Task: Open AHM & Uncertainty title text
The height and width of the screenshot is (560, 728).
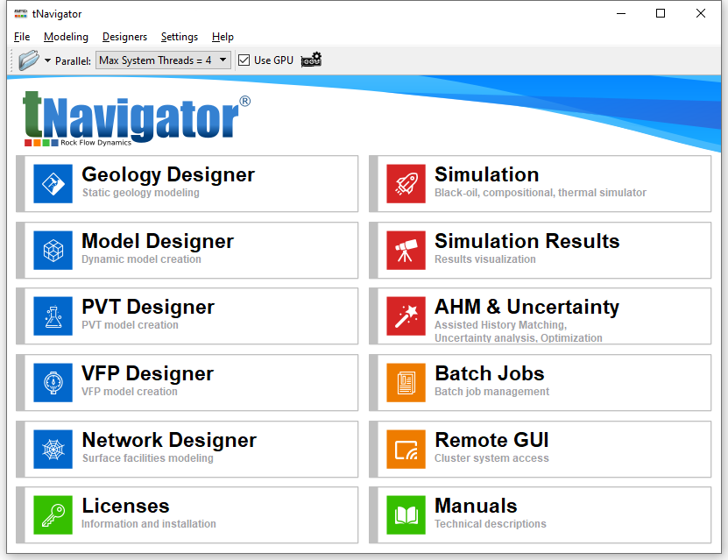Action: (527, 308)
